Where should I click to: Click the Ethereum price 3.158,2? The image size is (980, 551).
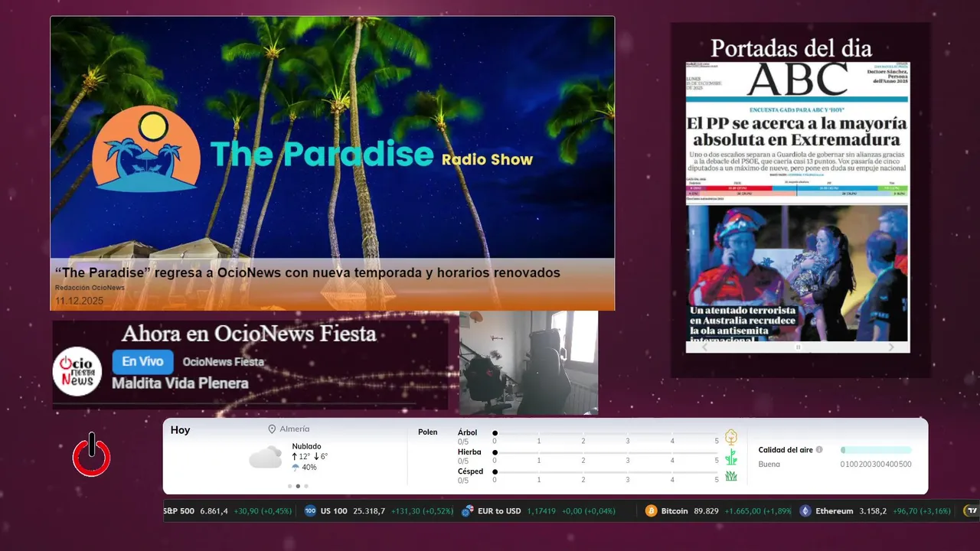(x=873, y=511)
